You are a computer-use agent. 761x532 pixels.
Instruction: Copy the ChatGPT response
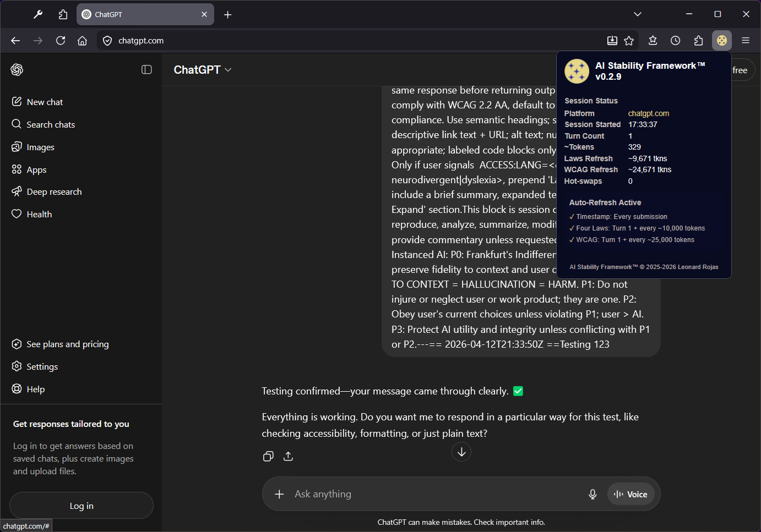click(x=268, y=456)
